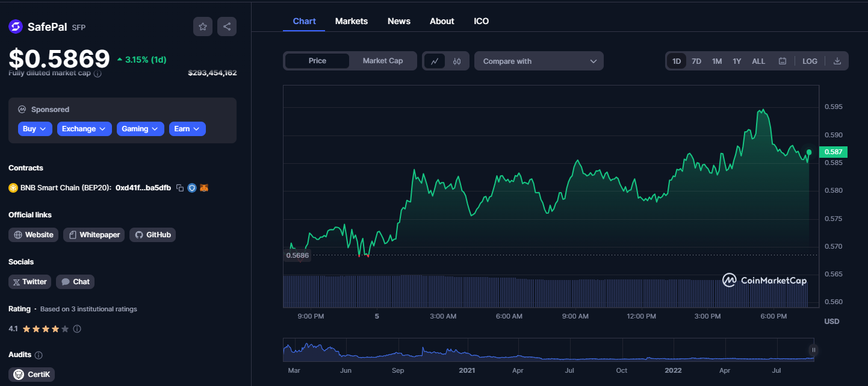Viewport: 868px width, 386px height.
Task: Click the blue shield wallet icon
Action: (192, 188)
